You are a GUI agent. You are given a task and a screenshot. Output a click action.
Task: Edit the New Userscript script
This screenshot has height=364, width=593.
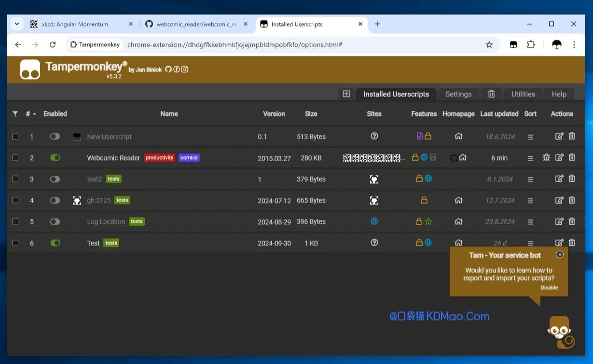click(559, 136)
